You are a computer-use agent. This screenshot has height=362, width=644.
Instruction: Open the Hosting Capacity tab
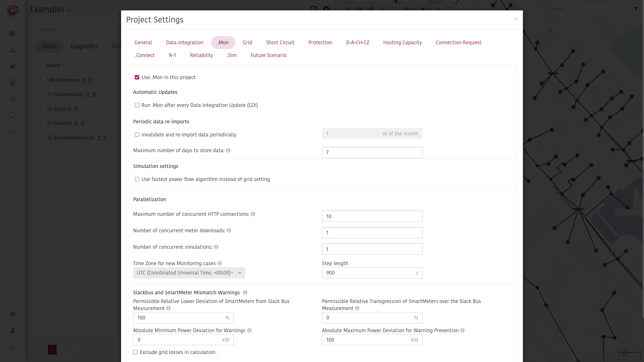tap(402, 42)
